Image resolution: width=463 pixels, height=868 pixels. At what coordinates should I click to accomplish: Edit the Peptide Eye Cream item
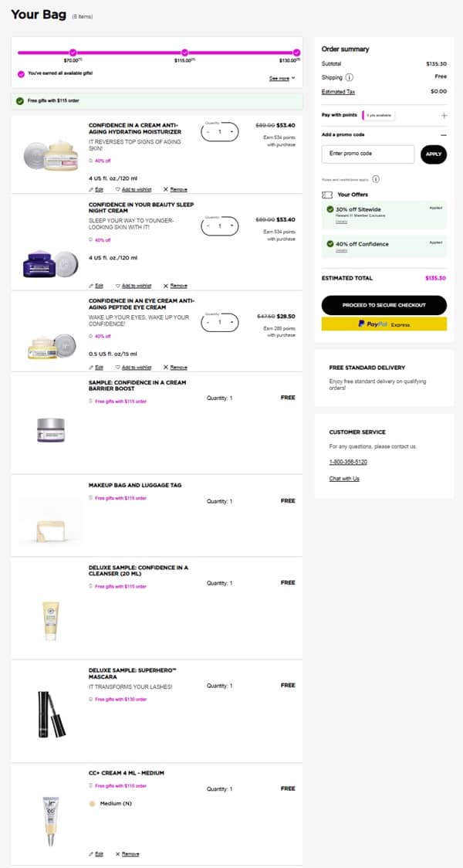[x=96, y=368]
